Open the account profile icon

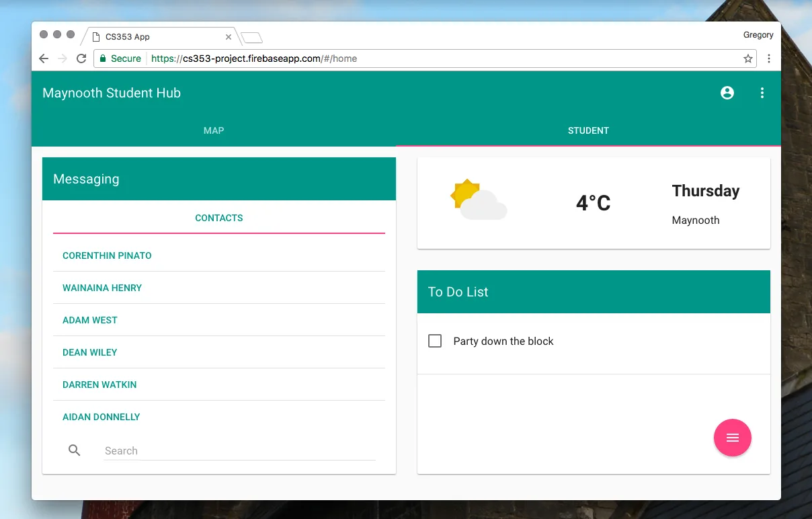point(727,93)
